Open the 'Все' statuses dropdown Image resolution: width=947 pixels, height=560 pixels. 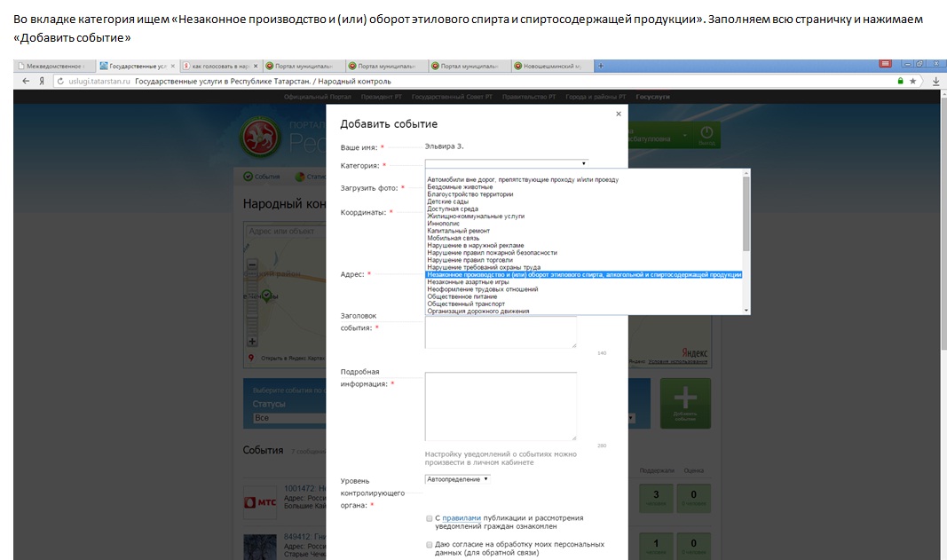[x=284, y=418]
